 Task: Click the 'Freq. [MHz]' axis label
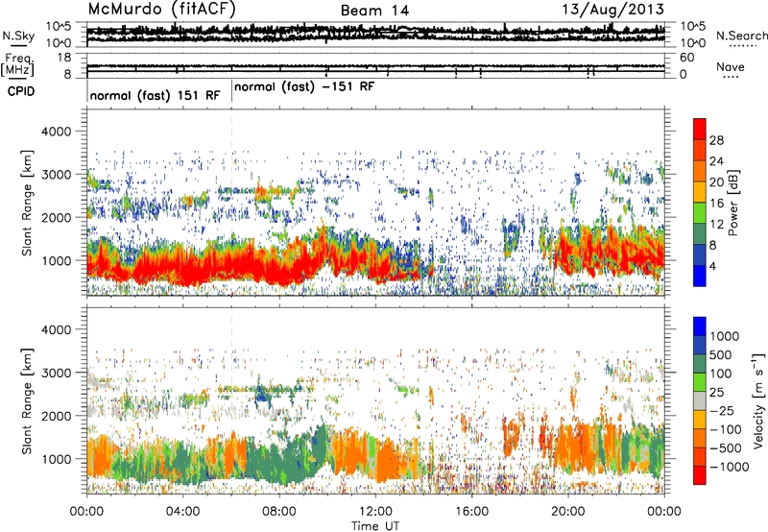(17, 65)
